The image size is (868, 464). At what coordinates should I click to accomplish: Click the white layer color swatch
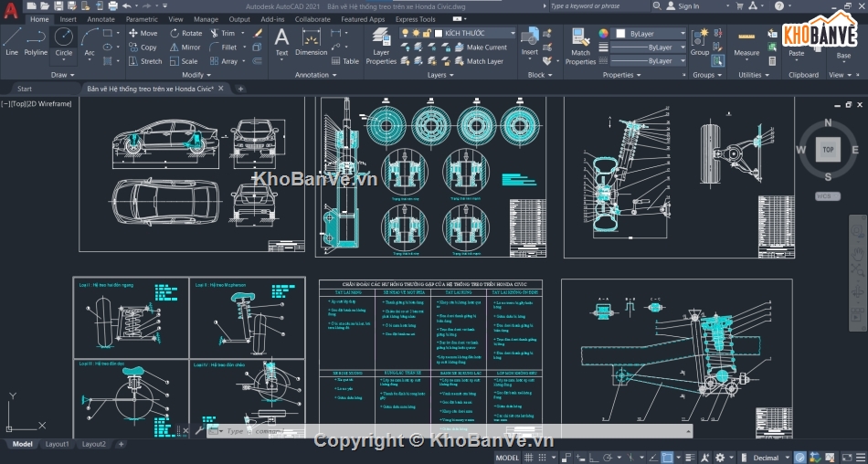[439, 33]
